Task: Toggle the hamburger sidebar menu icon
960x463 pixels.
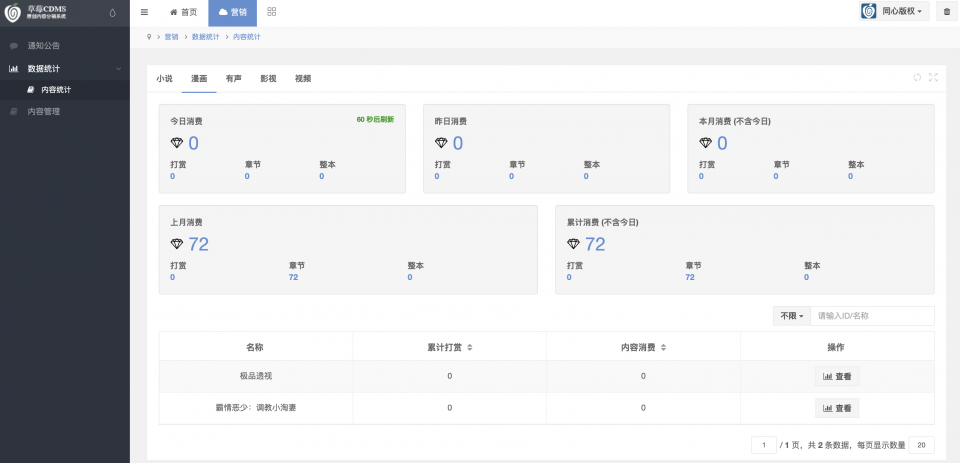Action: pyautogui.click(x=144, y=12)
